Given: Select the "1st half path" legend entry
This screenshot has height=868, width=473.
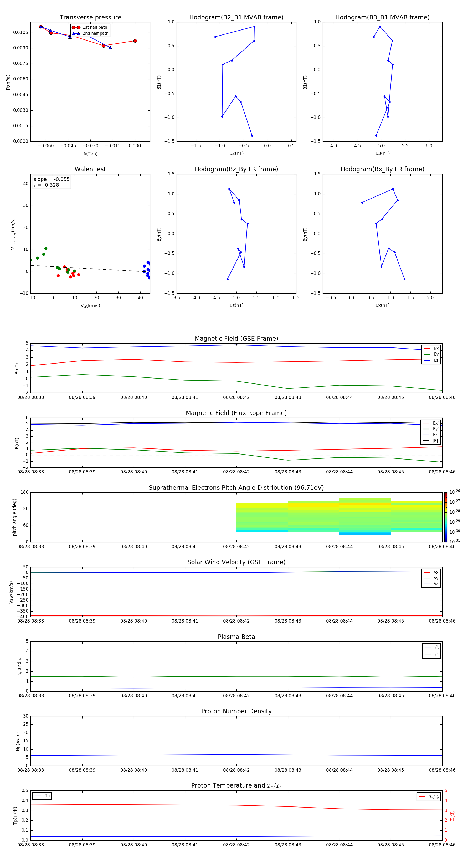Looking at the screenshot, I should point(90,27).
